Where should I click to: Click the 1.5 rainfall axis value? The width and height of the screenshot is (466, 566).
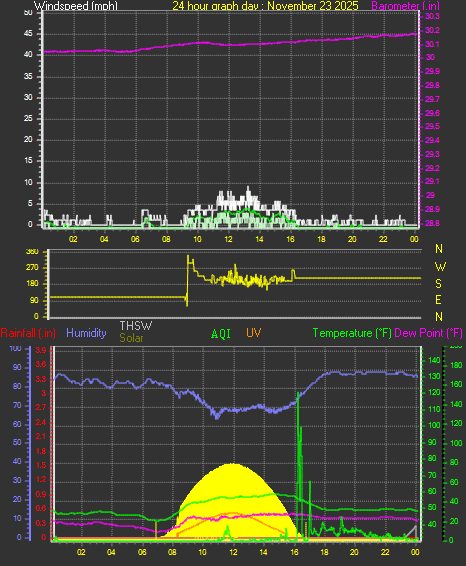coord(40,465)
